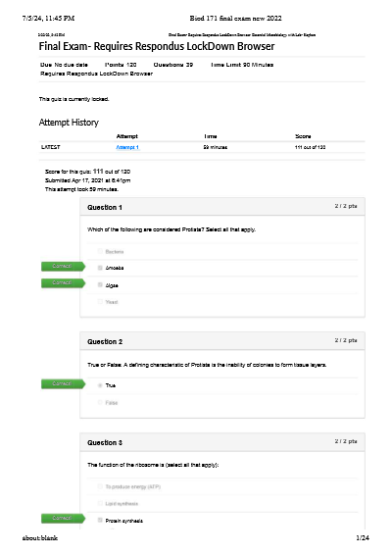Click the Correct badge beside True
This screenshot has height=555, width=392.
(63, 383)
